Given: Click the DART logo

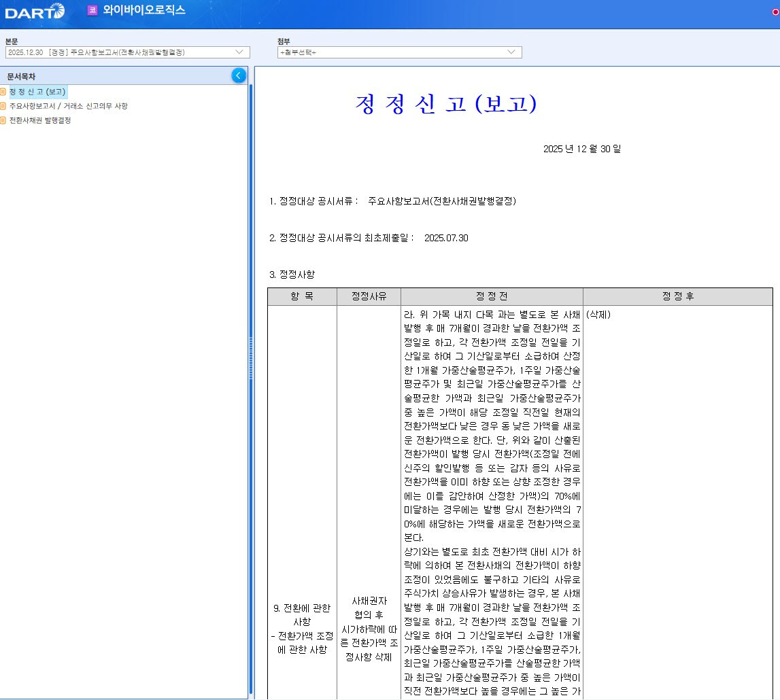Looking at the screenshot, I should (x=35, y=12).
